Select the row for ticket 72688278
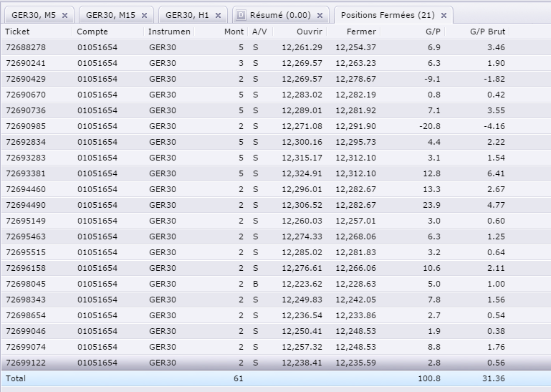 tap(275, 47)
